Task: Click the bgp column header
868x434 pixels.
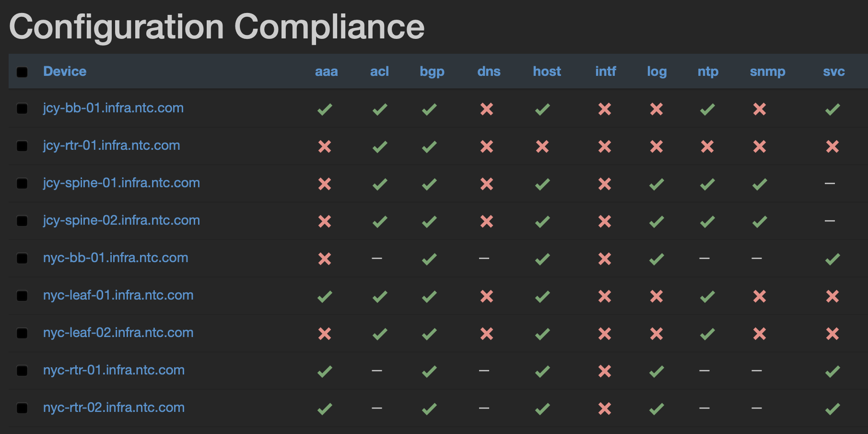Action: 432,72
